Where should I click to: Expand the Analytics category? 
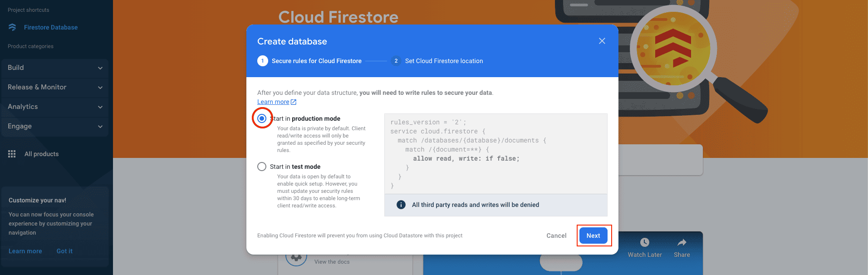pyautogui.click(x=54, y=107)
